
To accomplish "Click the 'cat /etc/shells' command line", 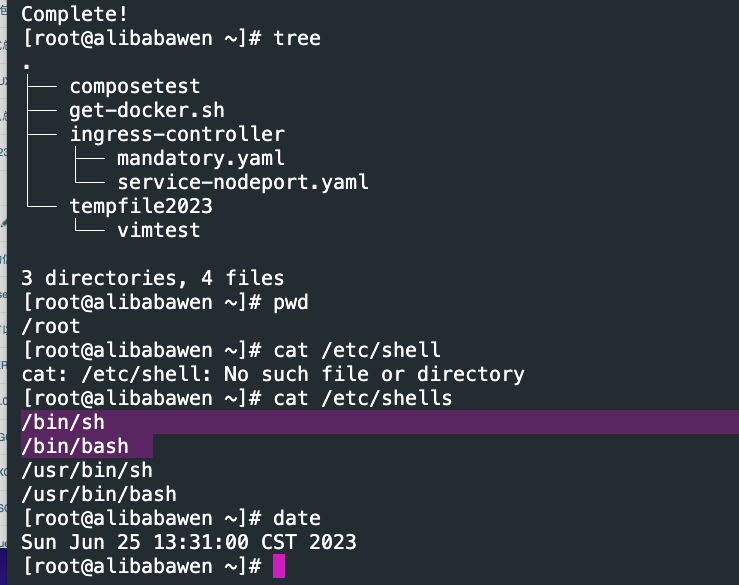I will pyautogui.click(x=362, y=398).
